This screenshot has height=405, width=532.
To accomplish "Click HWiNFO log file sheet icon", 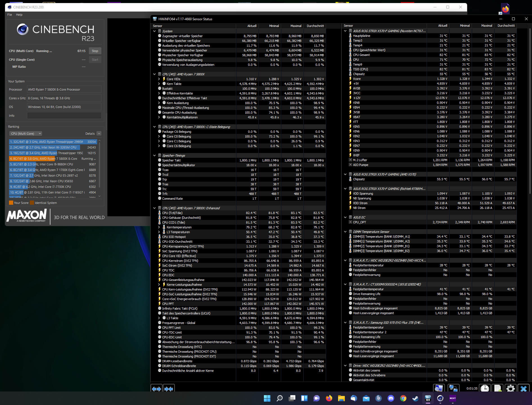I will 498,388.
